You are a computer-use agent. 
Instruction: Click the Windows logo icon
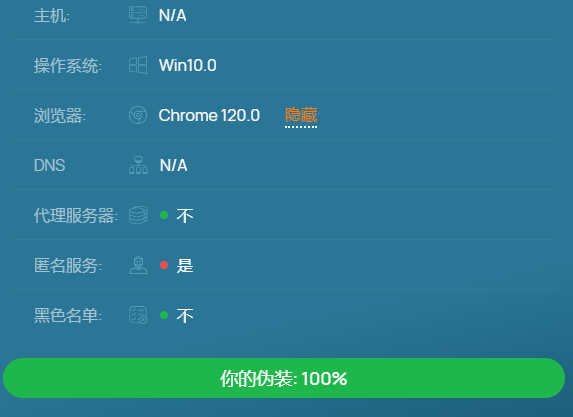click(138, 65)
